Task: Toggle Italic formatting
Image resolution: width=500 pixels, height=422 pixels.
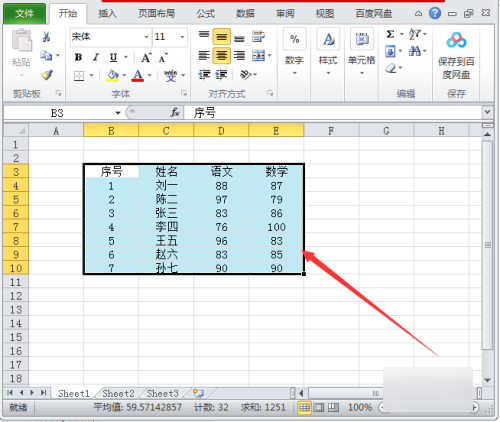Action: click(96, 57)
